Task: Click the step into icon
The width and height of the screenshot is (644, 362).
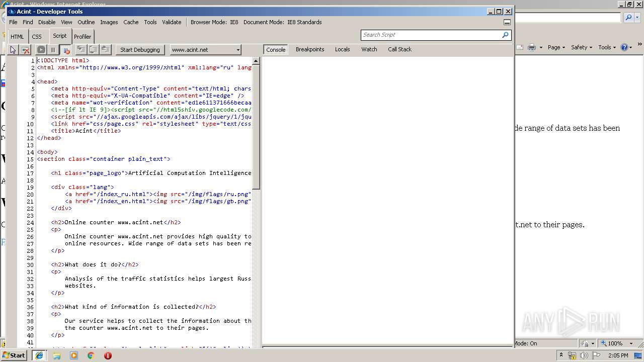Action: click(x=81, y=49)
